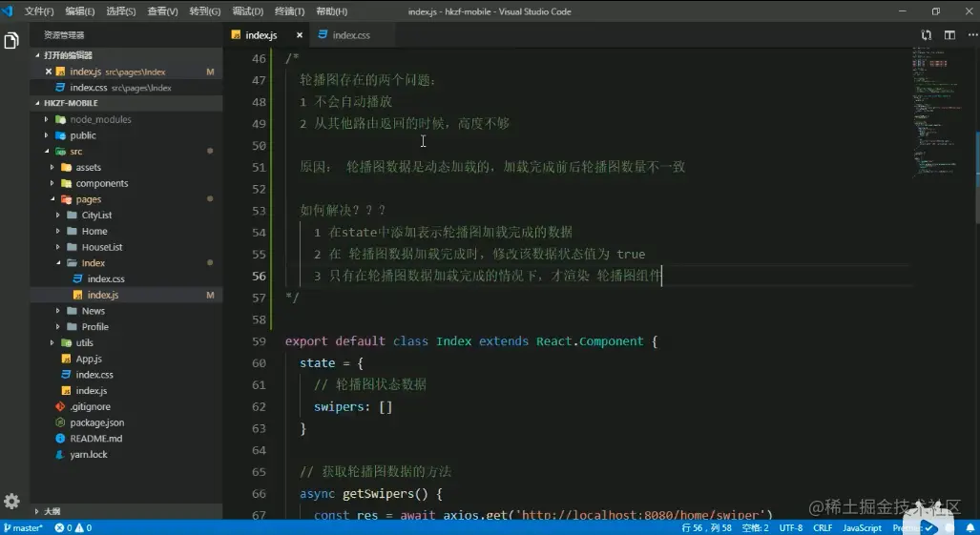Click the package.json file icon
Screen dimensions: 980x535
click(x=60, y=422)
